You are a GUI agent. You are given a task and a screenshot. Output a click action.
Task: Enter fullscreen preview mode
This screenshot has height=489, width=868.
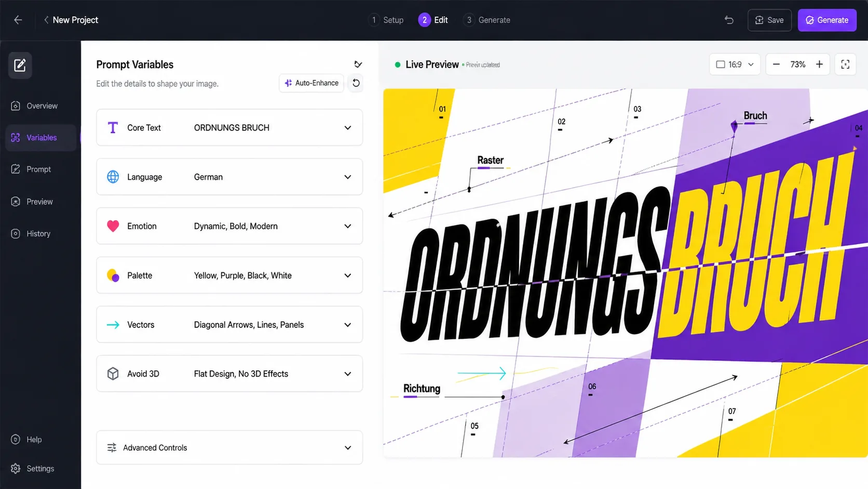coord(845,64)
